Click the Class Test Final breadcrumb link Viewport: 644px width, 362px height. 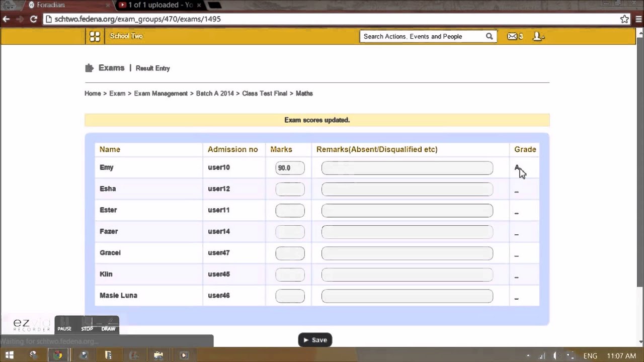point(265,94)
